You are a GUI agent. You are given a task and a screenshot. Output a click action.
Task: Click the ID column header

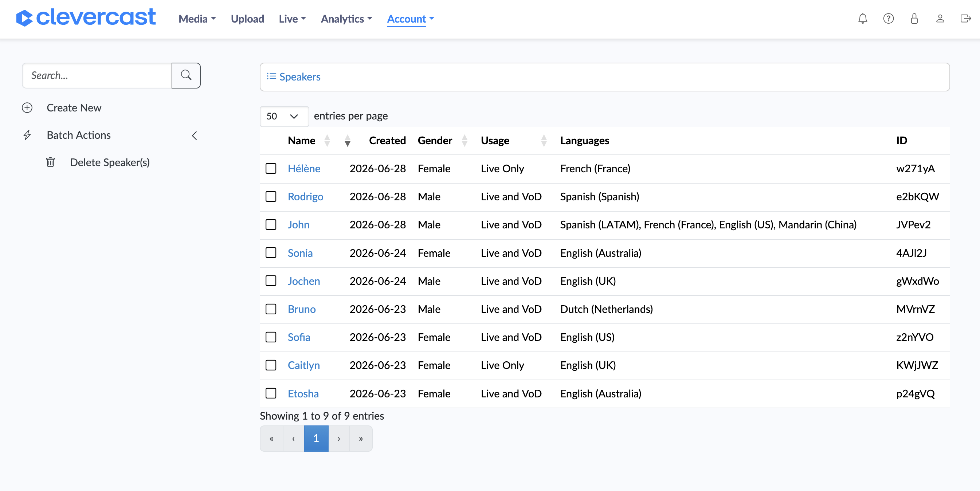pos(902,141)
